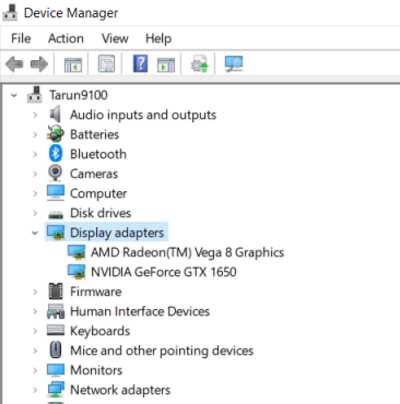The height and width of the screenshot is (404, 400).
Task: Open the Properties toolbar icon
Action: (106, 63)
